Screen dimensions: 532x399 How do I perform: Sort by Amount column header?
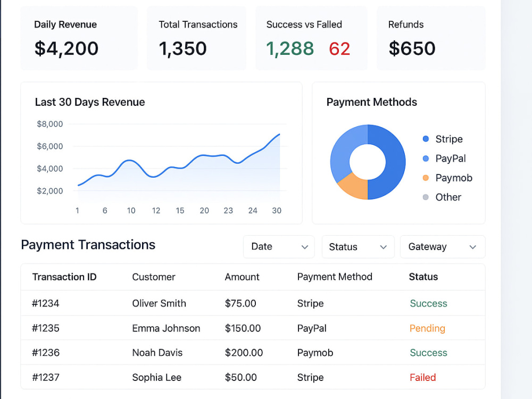[242, 277]
